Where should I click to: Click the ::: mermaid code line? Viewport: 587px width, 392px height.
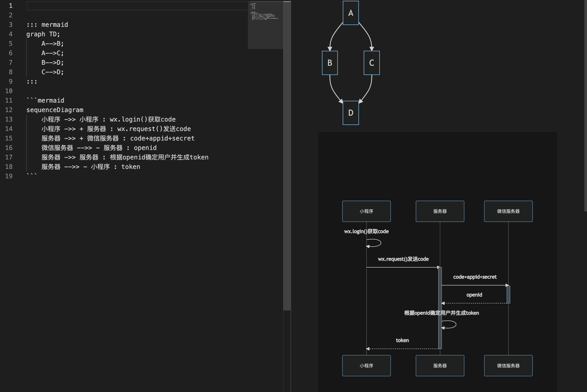[47, 25]
